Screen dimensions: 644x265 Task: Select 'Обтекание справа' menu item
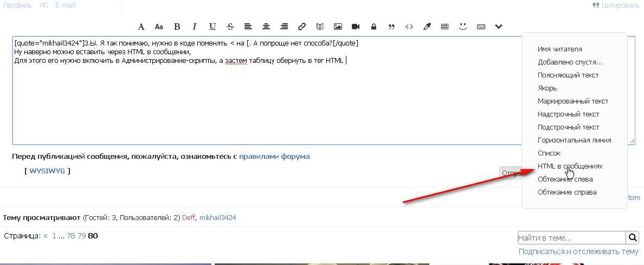point(567,192)
